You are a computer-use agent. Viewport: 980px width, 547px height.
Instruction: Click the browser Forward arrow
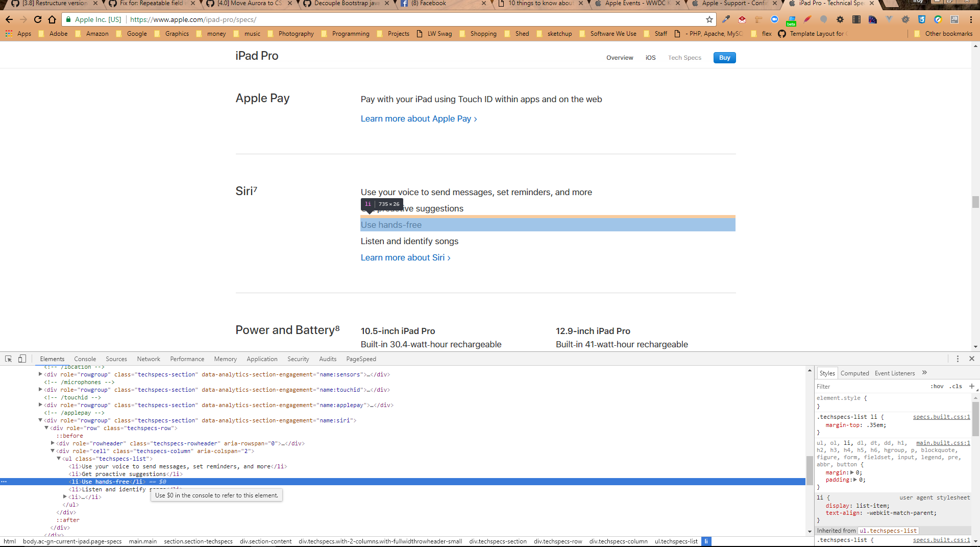pyautogui.click(x=23, y=19)
